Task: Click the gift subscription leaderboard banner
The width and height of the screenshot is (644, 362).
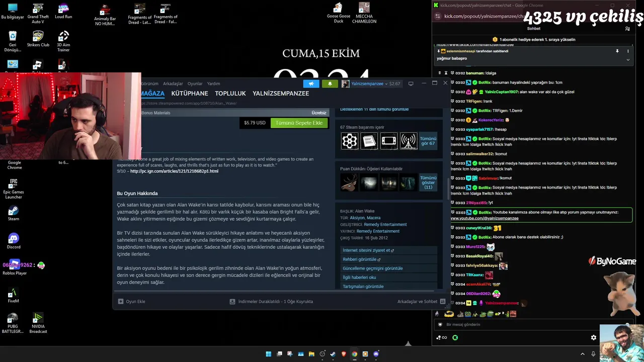Action: click(x=533, y=39)
